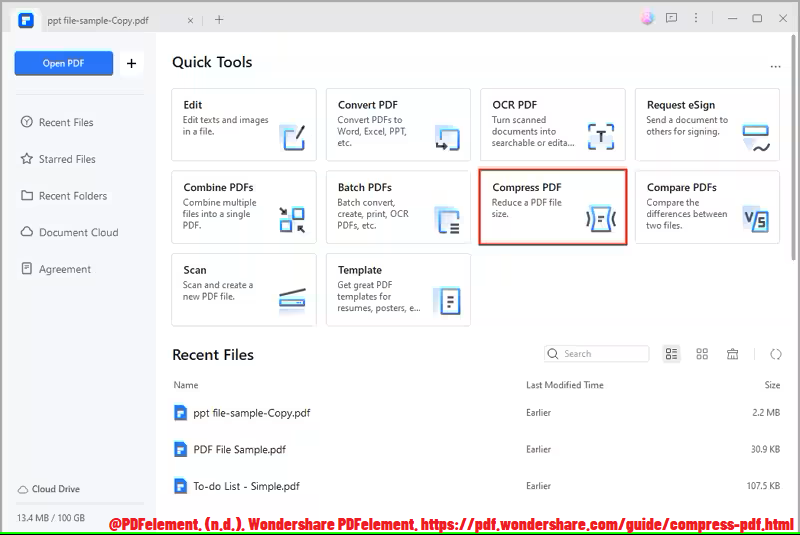
Task: Click the PDFelement app logo icon
Action: coord(26,20)
